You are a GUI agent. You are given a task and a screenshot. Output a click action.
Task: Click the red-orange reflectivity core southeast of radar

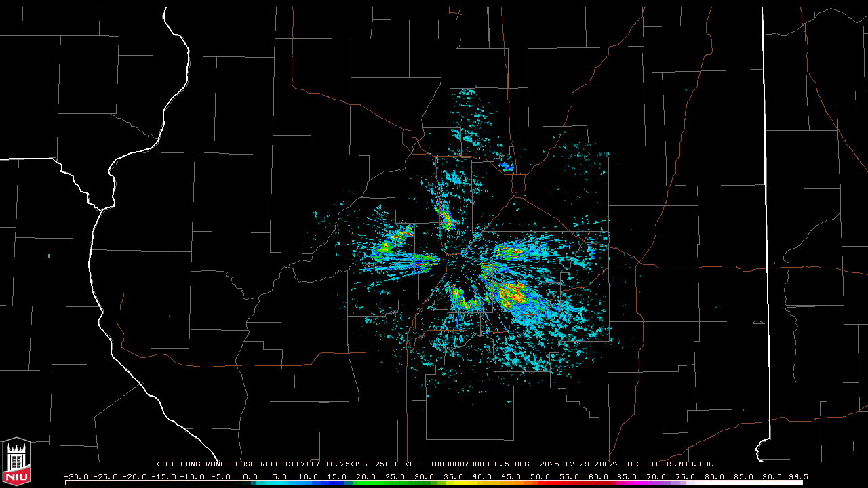[x=513, y=294]
